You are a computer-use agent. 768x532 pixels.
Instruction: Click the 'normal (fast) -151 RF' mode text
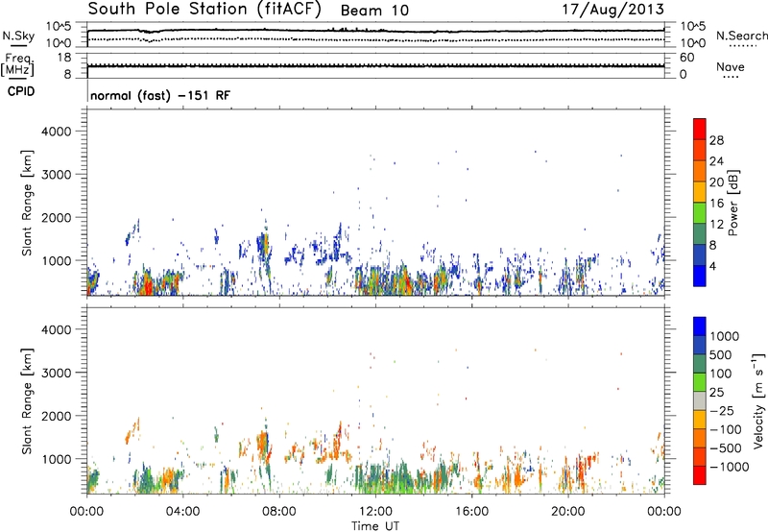pos(159,95)
